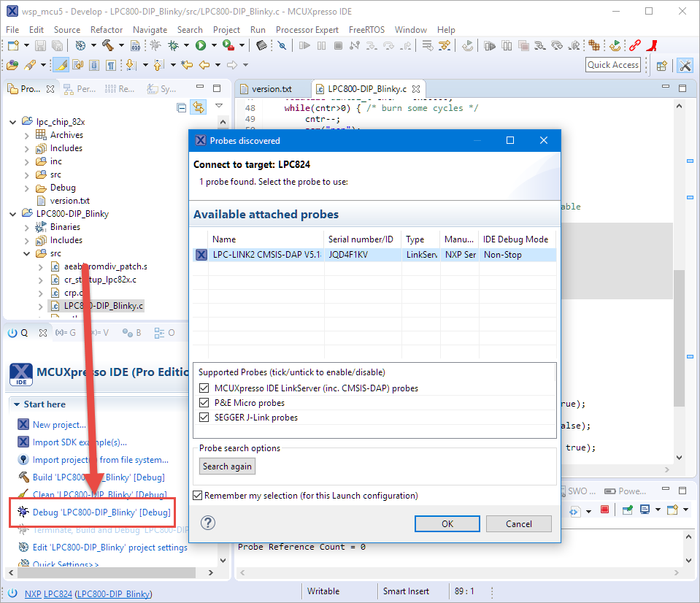Toggle Remember my selection checkbox
700x603 pixels.
pyautogui.click(x=198, y=496)
